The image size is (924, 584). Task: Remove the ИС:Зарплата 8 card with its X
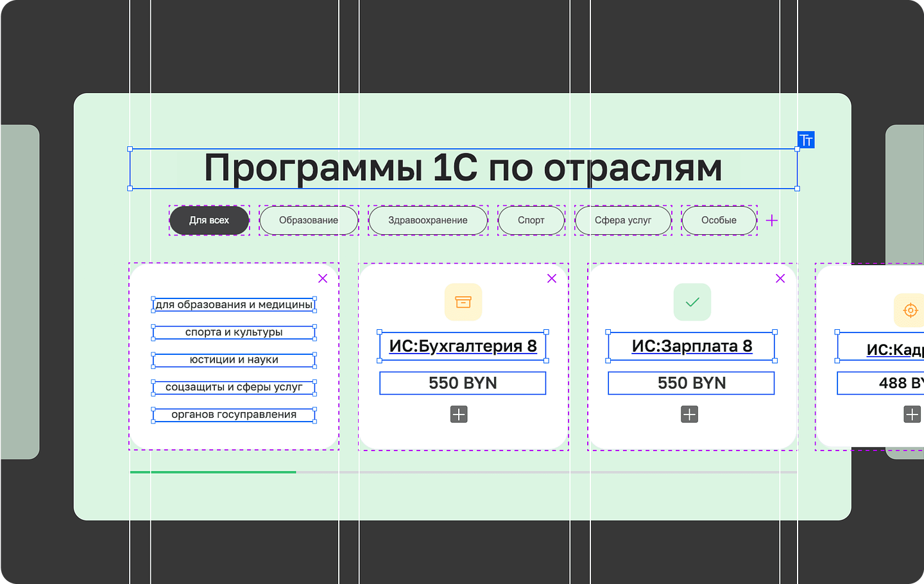[780, 278]
